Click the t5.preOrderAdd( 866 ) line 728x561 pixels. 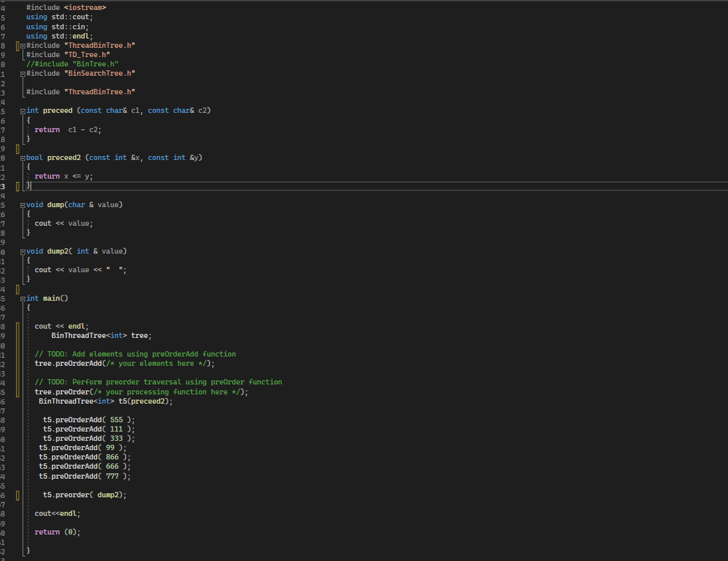click(x=84, y=457)
